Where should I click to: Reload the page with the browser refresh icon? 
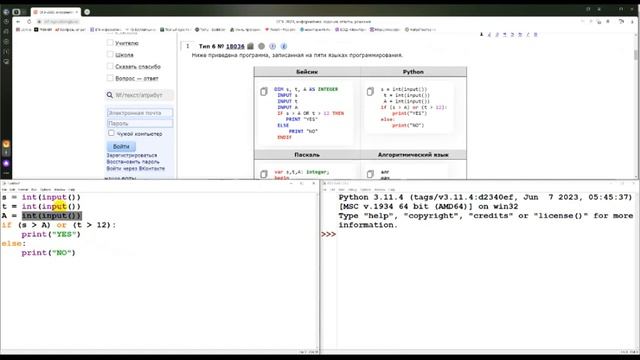pyautogui.click(x=29, y=22)
